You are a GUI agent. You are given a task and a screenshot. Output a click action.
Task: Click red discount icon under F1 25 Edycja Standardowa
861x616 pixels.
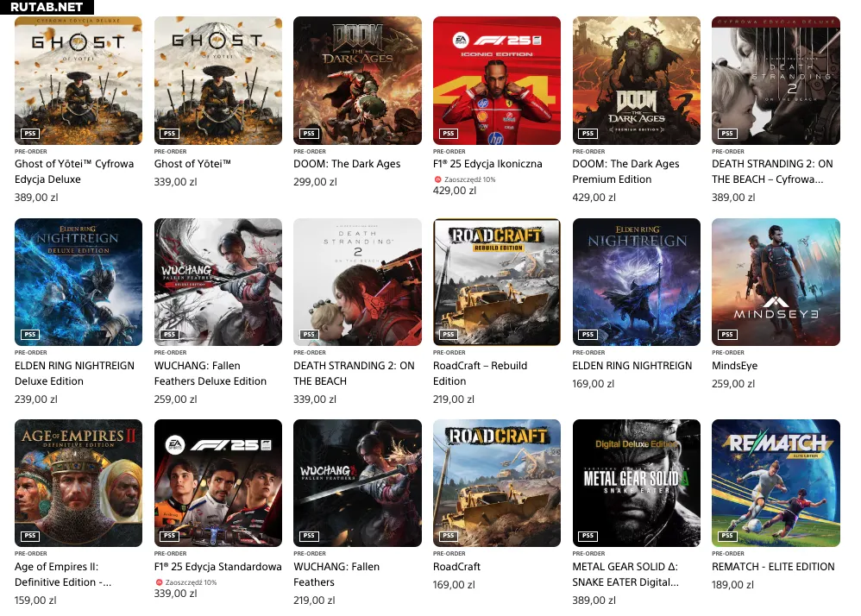coord(160,582)
